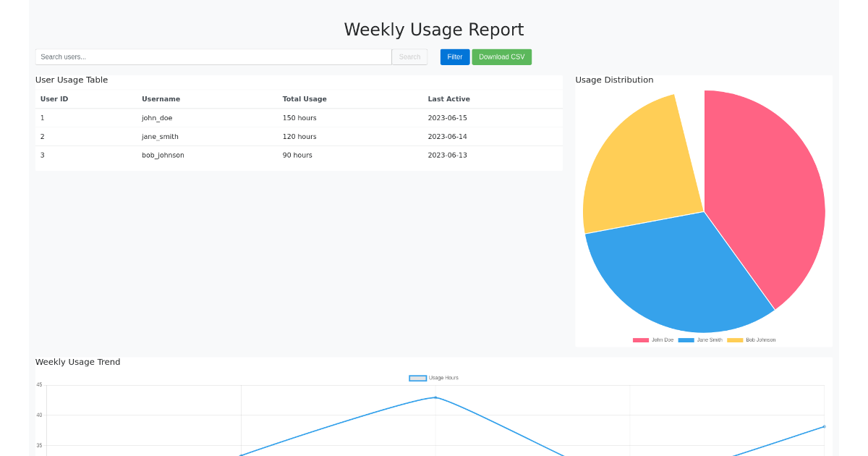Click the Last Active column header

tap(448, 99)
